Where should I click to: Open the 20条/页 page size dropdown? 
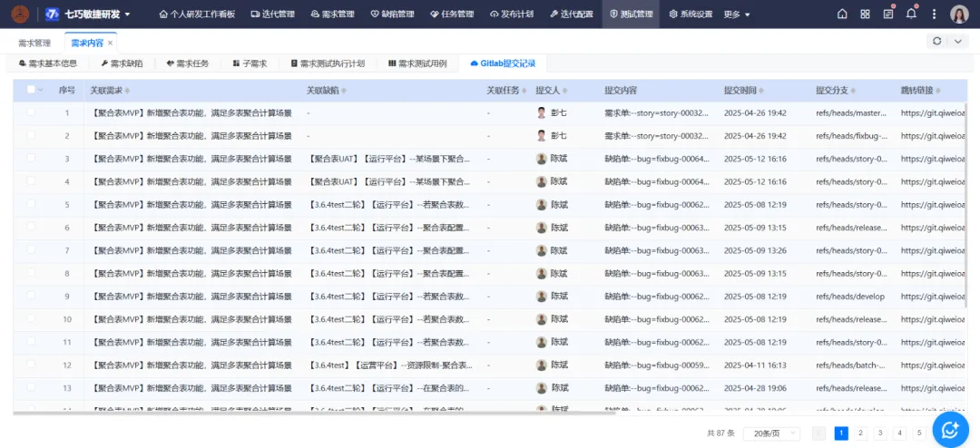(770, 433)
